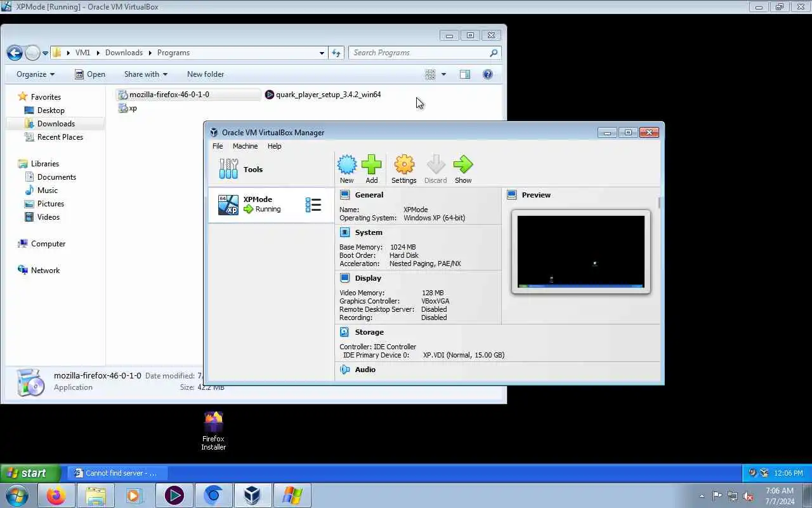Open Firefox from the Windows taskbar
Screen dimensions: 812x508
click(56, 495)
